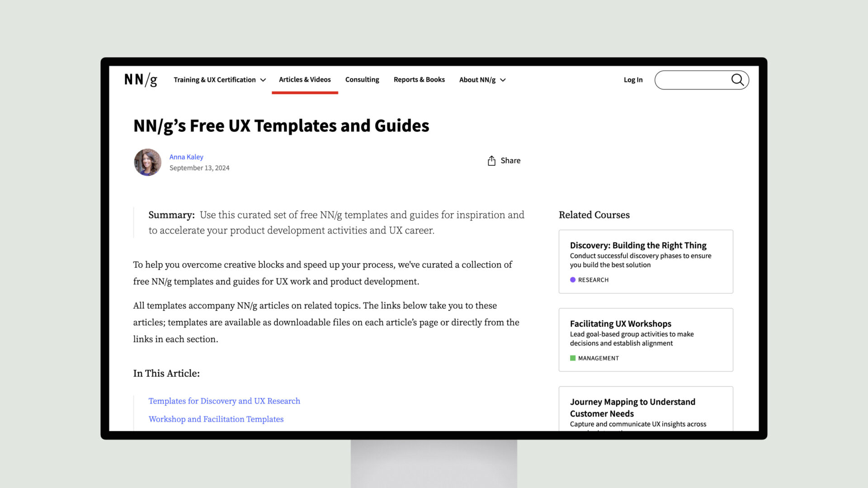The width and height of the screenshot is (868, 488).
Task: Select the Consulting menu item
Action: point(362,79)
